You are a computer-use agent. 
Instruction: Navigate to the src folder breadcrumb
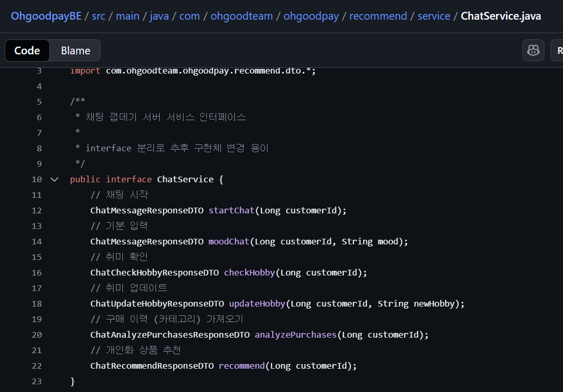[x=98, y=16]
